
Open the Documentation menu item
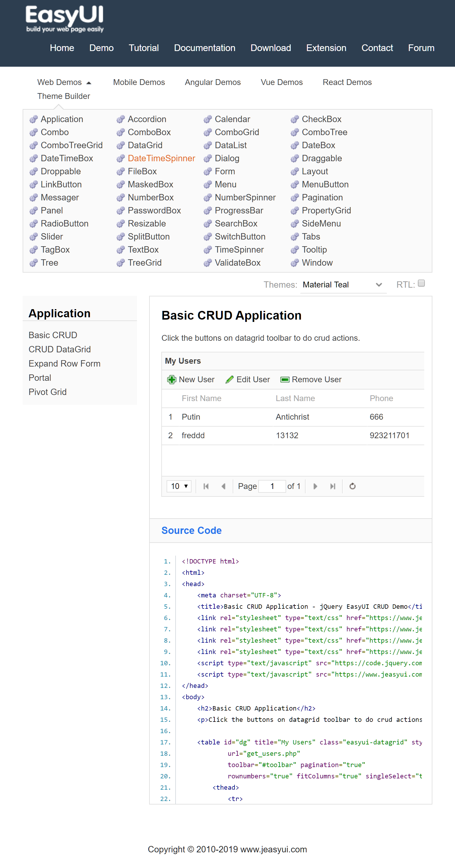205,48
